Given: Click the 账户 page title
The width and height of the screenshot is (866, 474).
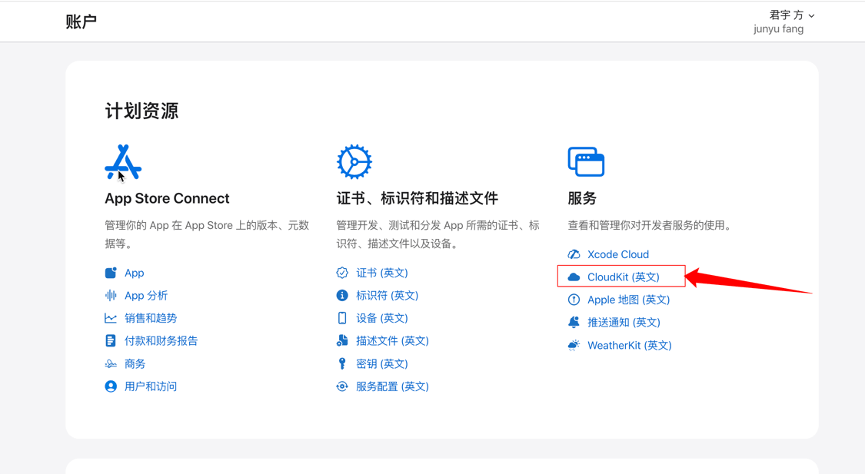Looking at the screenshot, I should pos(81,22).
